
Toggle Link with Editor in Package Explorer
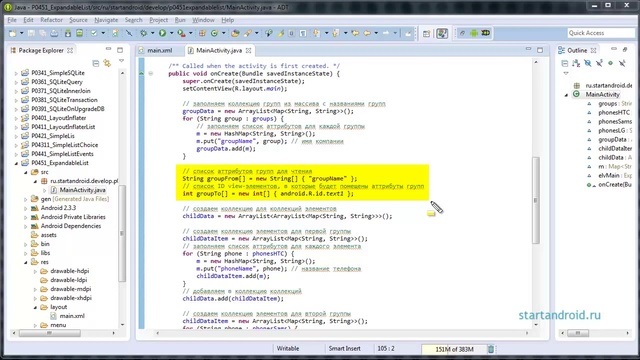pyautogui.click(x=107, y=63)
